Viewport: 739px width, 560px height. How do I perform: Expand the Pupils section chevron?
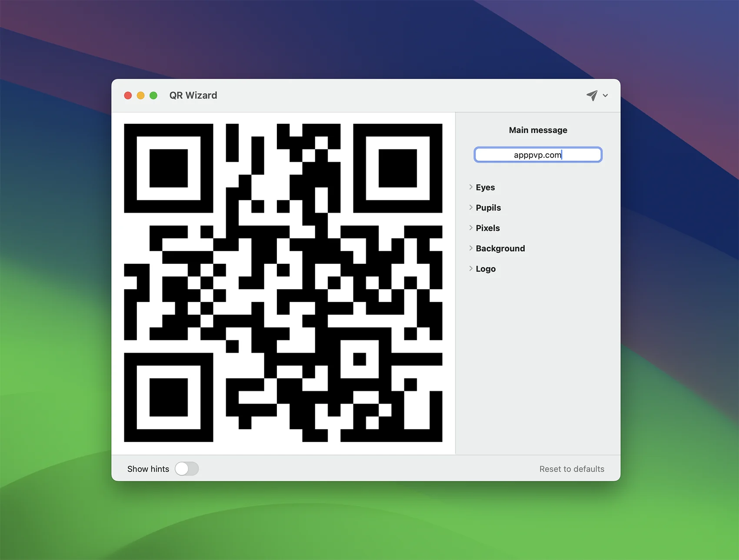(x=471, y=207)
